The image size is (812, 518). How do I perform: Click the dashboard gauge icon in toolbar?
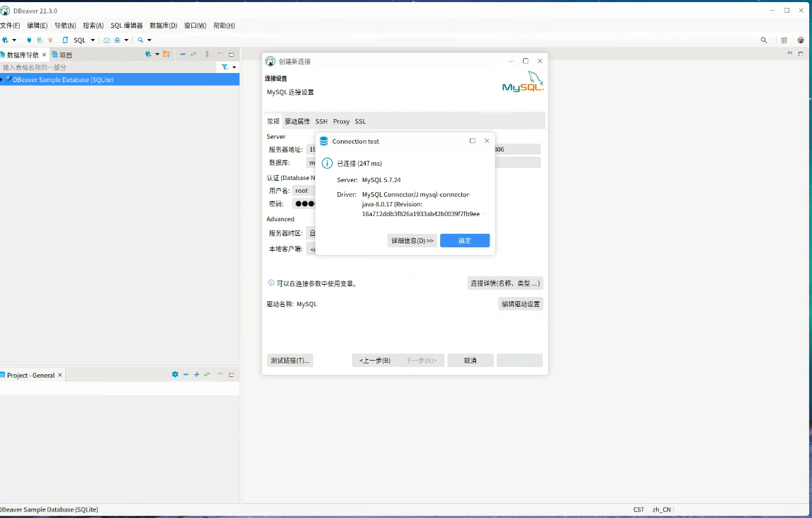(x=107, y=40)
